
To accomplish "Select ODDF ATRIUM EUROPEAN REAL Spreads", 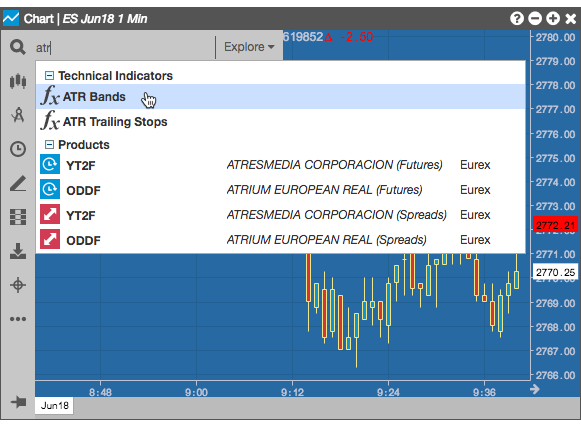I will click(280, 240).
